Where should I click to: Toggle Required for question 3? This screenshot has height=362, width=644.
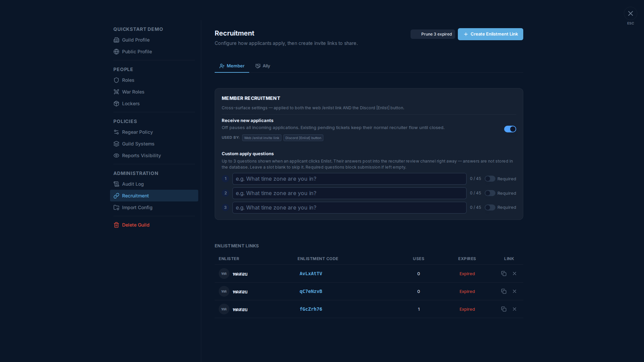coord(490,207)
